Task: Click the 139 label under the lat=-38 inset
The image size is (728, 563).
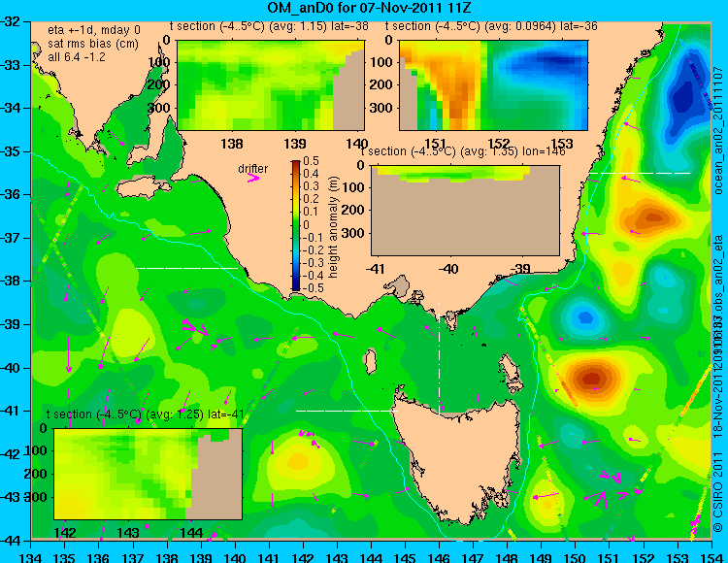Action: tap(295, 144)
